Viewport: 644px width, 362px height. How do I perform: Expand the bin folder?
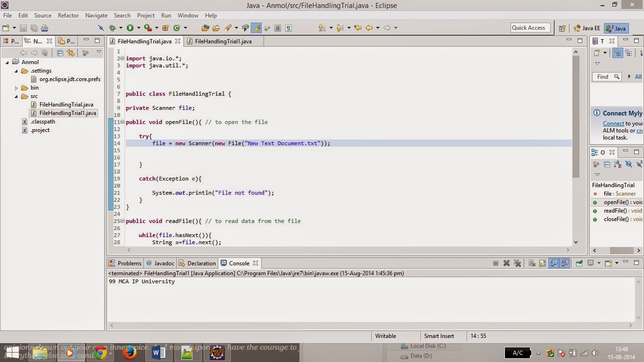tap(17, 87)
